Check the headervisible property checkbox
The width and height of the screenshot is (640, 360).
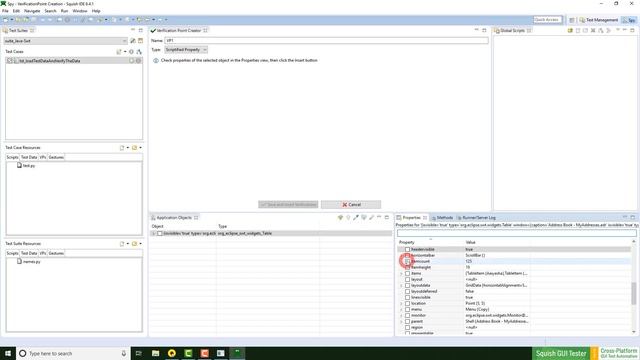[407, 249]
